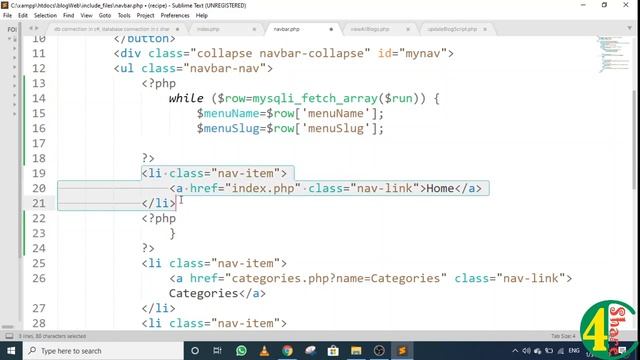Click the ENG language indicator
Screen dimensions: 640x360
[x=574, y=351]
